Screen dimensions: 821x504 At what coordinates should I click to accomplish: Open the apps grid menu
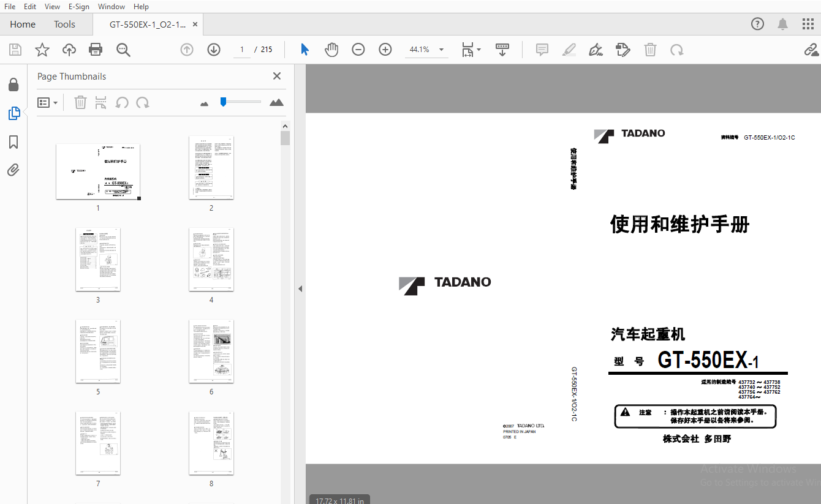point(808,24)
